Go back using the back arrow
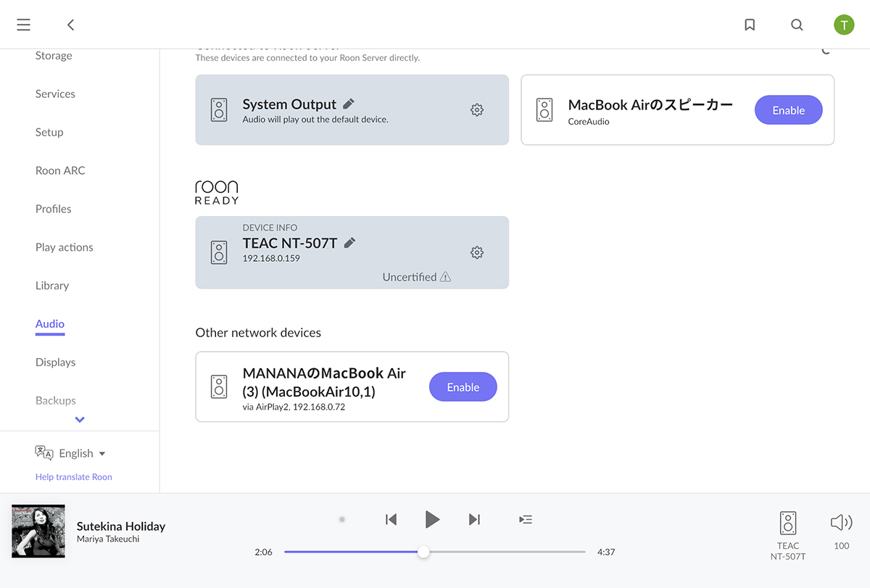This screenshot has width=870, height=588. point(70,25)
